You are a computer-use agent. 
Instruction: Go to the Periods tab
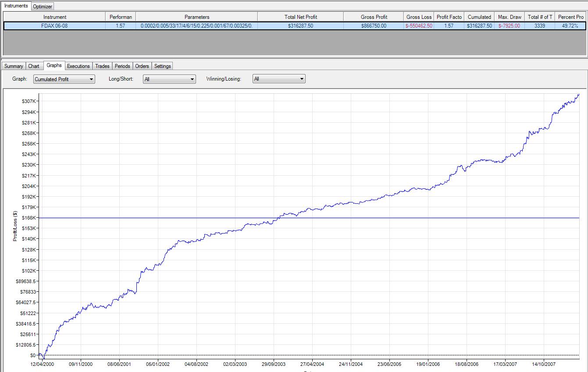[122, 66]
